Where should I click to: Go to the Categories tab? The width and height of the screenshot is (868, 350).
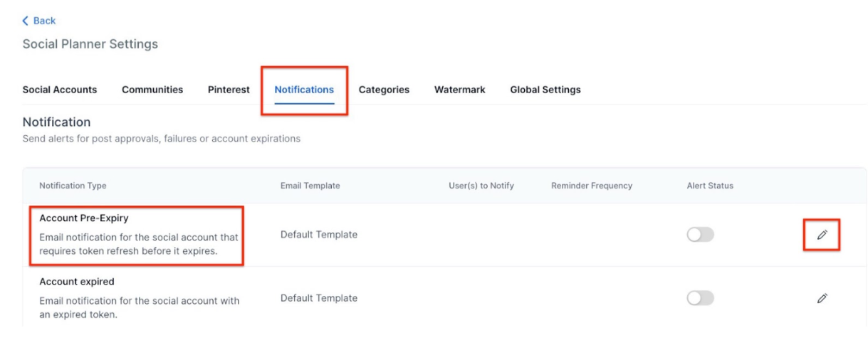(384, 90)
